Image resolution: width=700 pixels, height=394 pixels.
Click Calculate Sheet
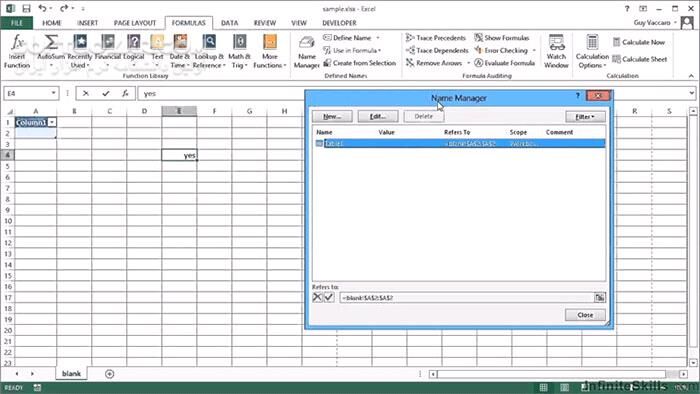click(640, 59)
